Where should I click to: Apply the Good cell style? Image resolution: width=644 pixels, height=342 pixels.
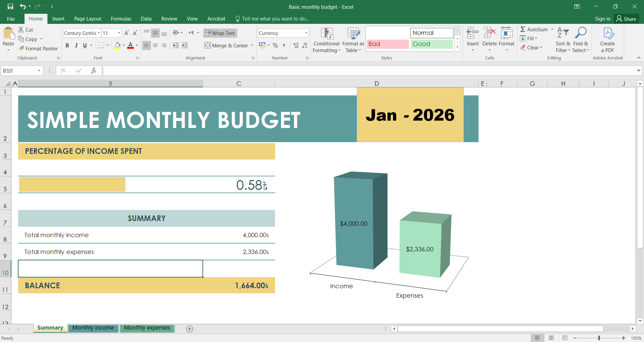pos(431,44)
